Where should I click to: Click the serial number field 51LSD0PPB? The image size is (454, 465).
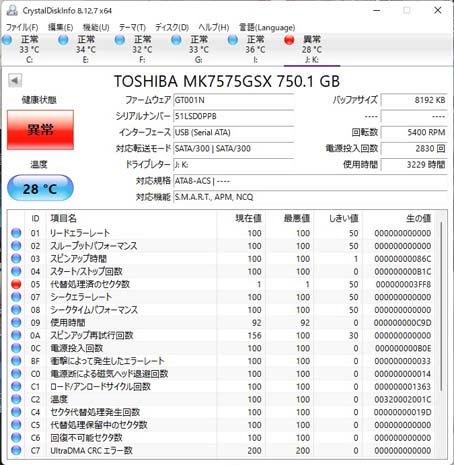[x=233, y=116]
